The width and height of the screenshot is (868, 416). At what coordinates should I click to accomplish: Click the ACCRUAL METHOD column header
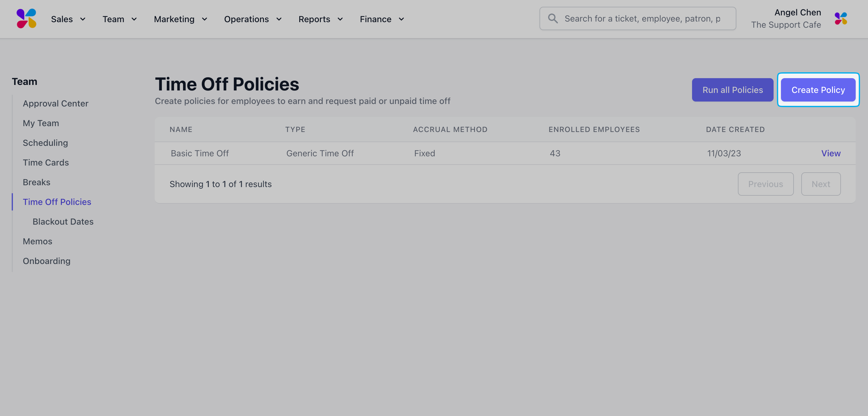click(450, 130)
